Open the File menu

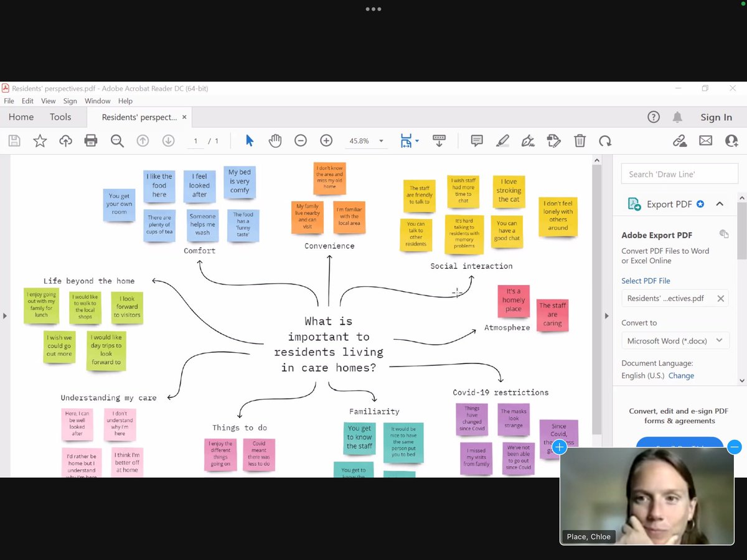pos(9,101)
